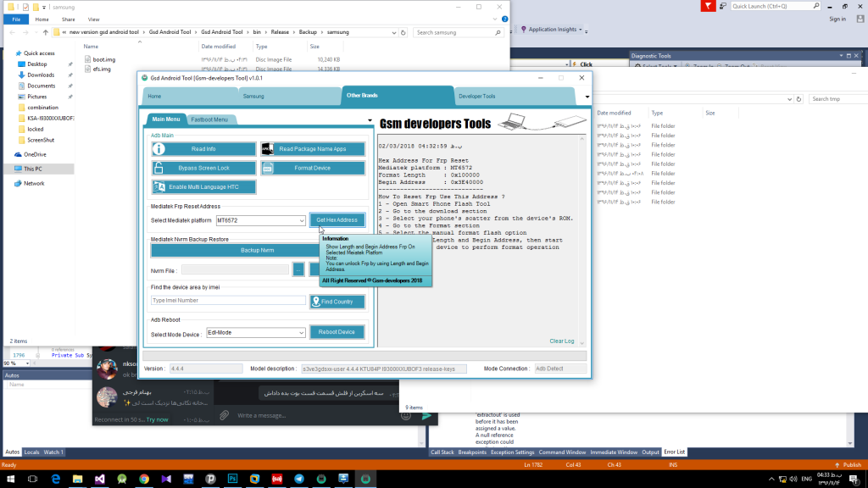Open the Call Stack tab
Image resolution: width=868 pixels, height=488 pixels.
pyautogui.click(x=442, y=452)
